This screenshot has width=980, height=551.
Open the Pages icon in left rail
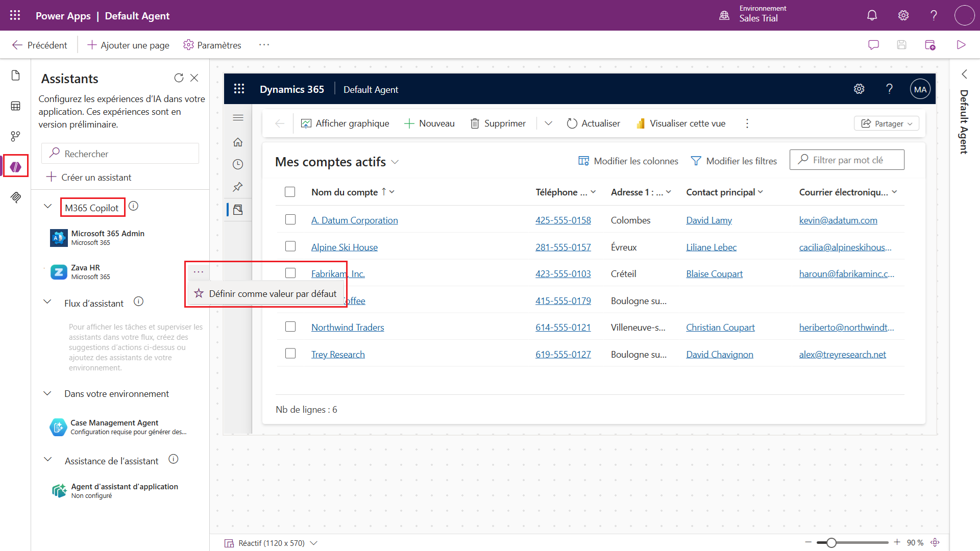click(15, 76)
